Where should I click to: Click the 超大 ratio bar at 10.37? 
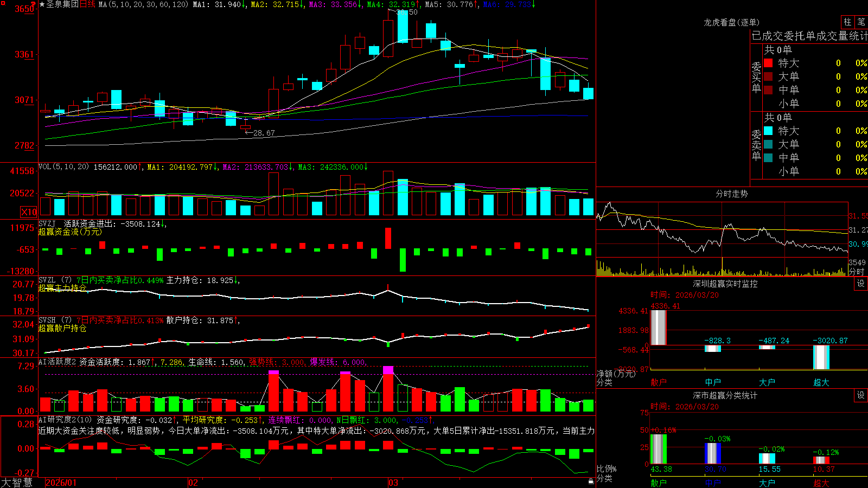821,460
